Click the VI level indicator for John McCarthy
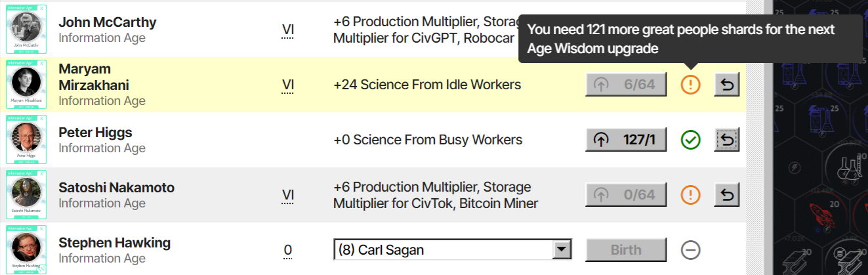Screen dimensions: 868x275 pyautogui.click(x=288, y=30)
